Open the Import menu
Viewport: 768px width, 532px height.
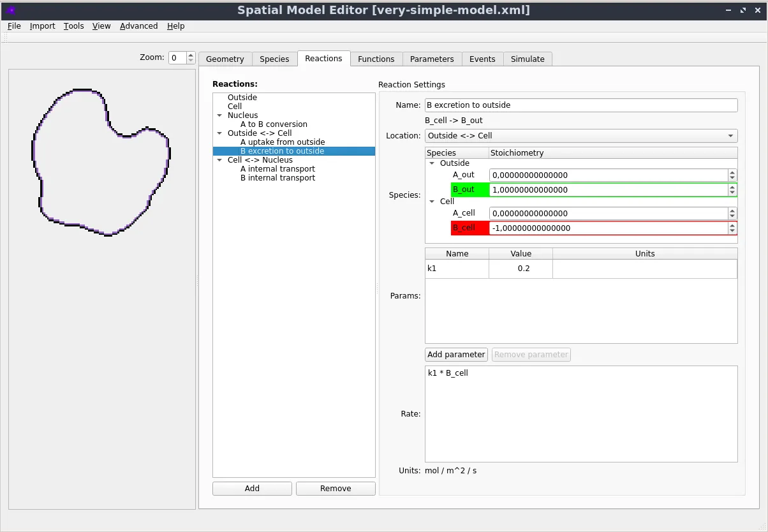tap(42, 26)
